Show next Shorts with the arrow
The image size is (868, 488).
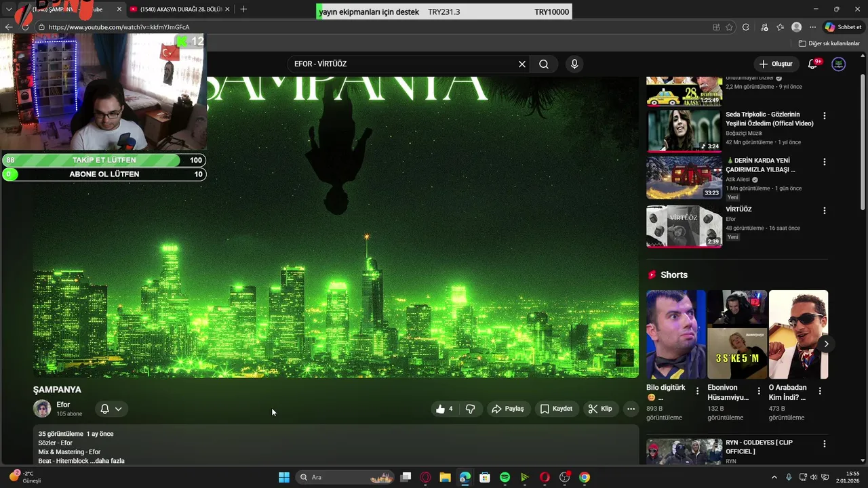826,344
